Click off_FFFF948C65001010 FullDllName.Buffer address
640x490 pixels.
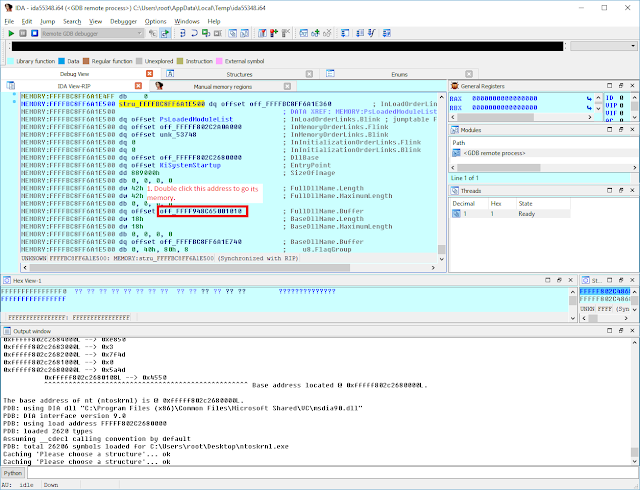click(202, 211)
